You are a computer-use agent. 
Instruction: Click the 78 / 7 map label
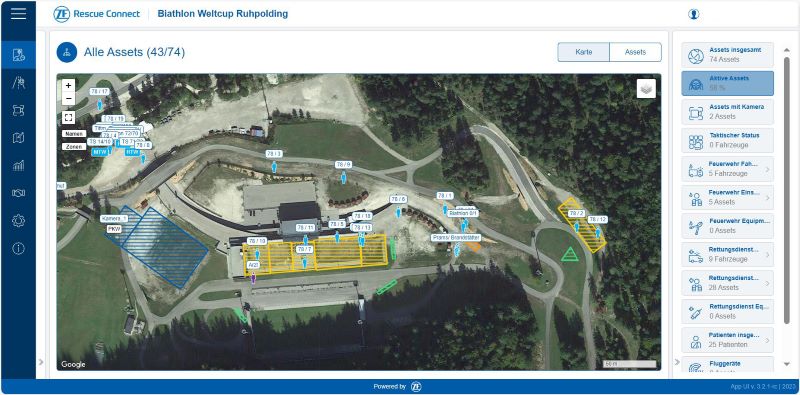[x=304, y=250]
